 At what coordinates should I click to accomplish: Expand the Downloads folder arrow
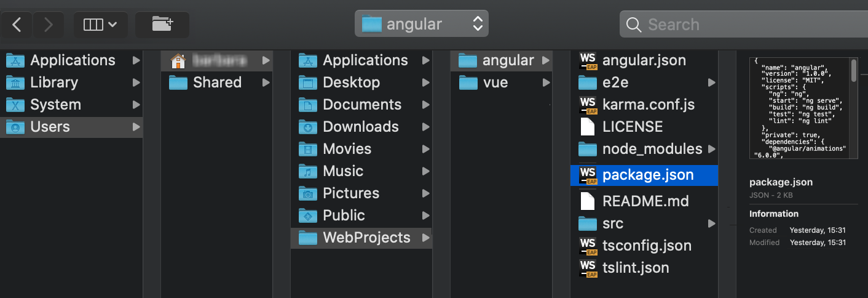(425, 127)
